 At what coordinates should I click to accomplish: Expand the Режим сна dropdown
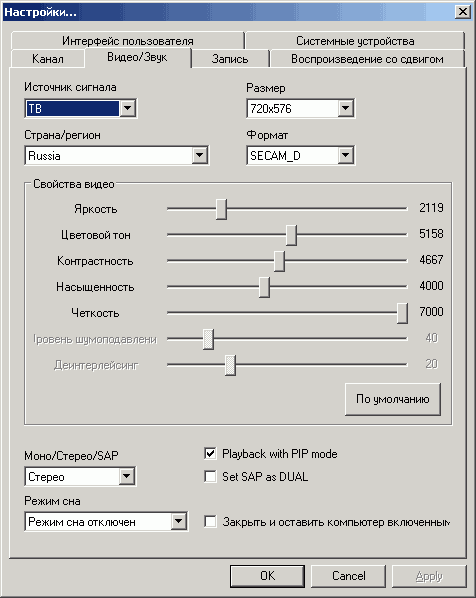point(178,521)
